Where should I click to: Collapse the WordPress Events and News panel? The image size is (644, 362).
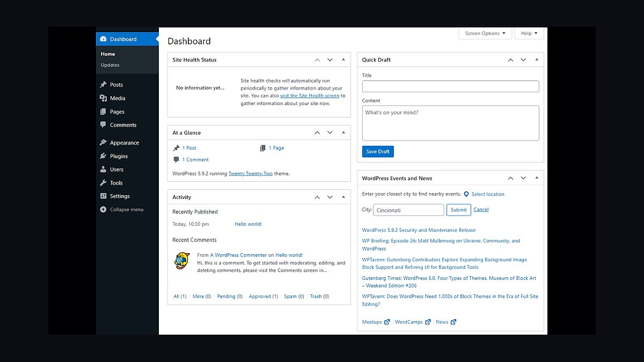tap(537, 178)
